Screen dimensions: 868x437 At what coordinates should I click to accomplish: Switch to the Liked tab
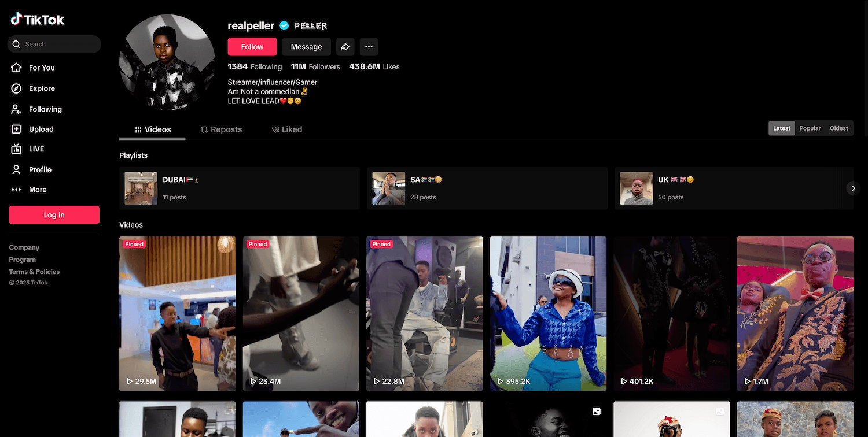coord(287,129)
